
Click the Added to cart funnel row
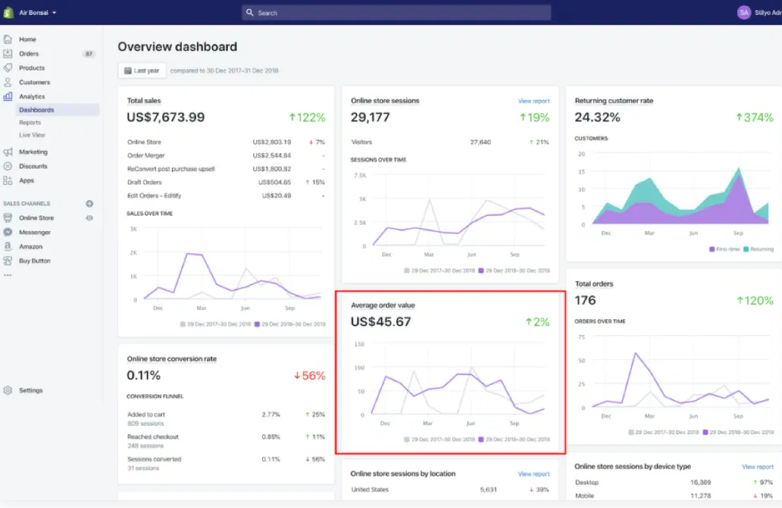coord(226,419)
